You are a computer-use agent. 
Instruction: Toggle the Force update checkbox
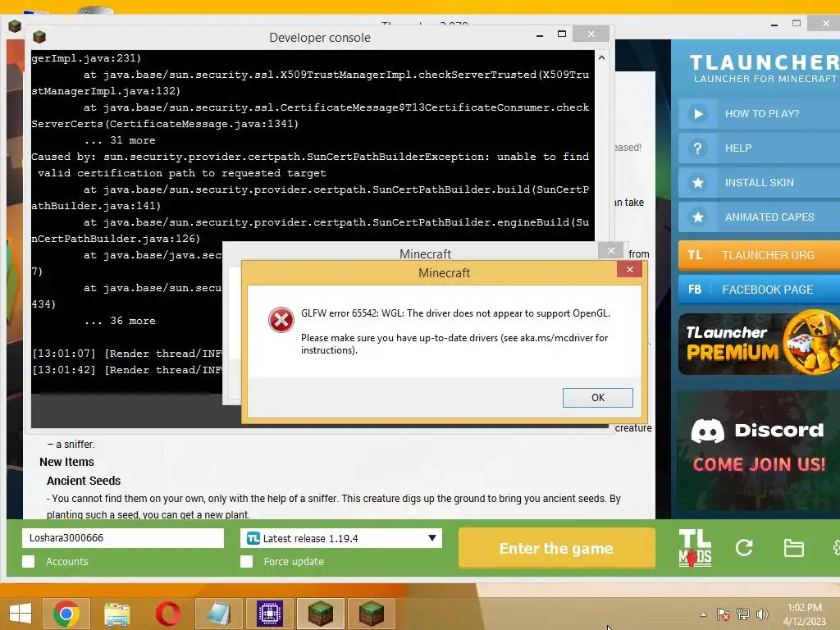point(246,561)
